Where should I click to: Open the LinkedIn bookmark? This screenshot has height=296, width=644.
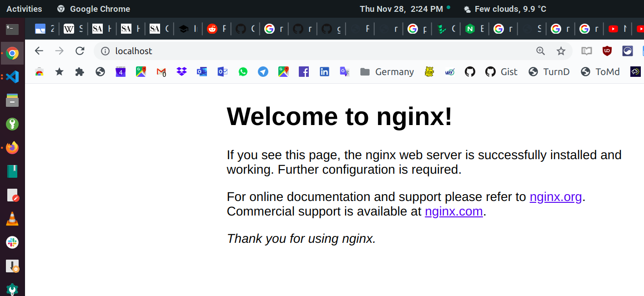324,72
